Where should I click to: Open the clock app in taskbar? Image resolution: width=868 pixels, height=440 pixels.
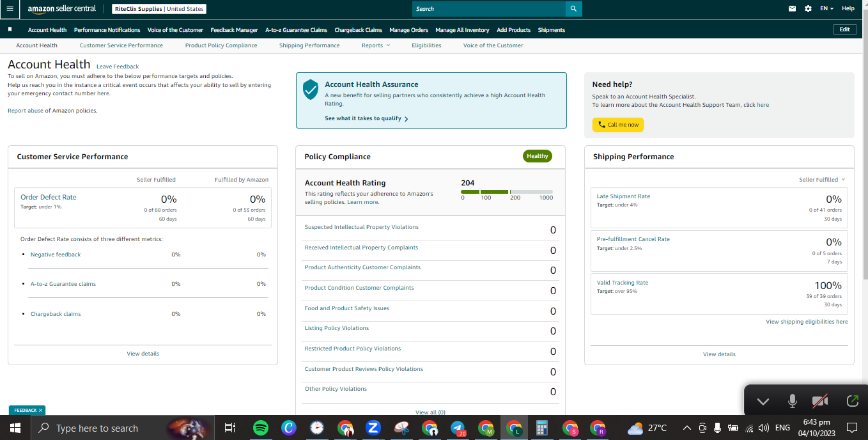click(x=317, y=428)
